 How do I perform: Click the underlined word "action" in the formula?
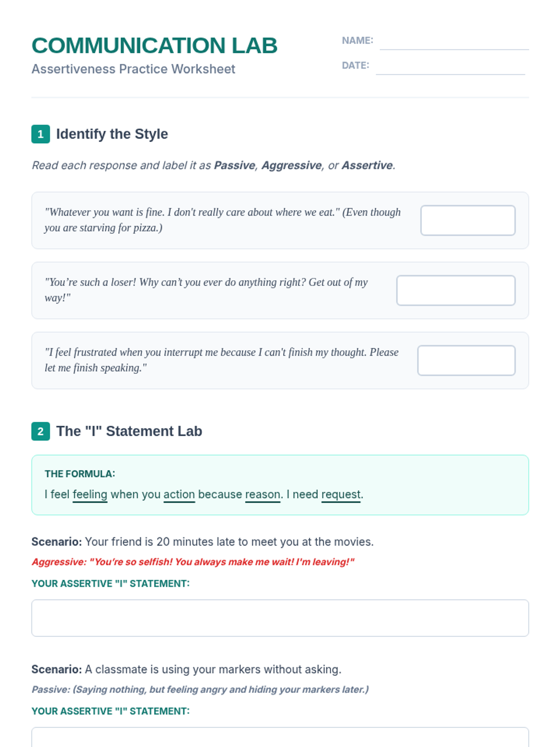point(179,494)
